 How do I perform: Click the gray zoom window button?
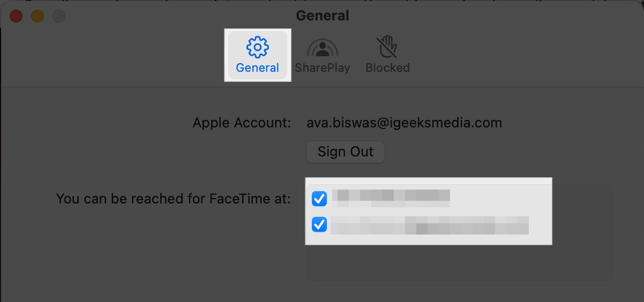59,16
